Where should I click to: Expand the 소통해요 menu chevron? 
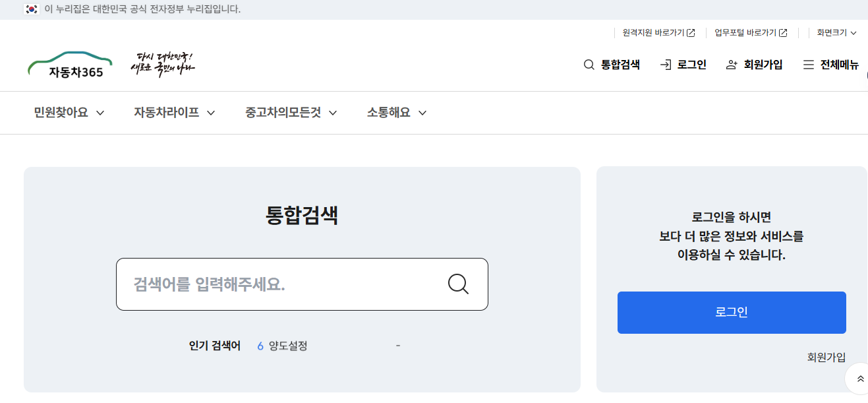(x=424, y=113)
